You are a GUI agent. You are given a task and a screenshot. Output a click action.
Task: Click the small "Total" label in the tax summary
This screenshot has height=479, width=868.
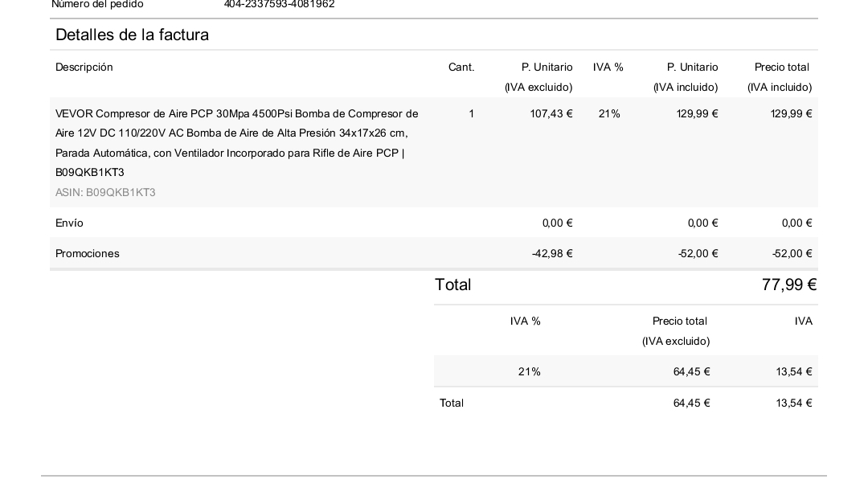[x=452, y=403]
